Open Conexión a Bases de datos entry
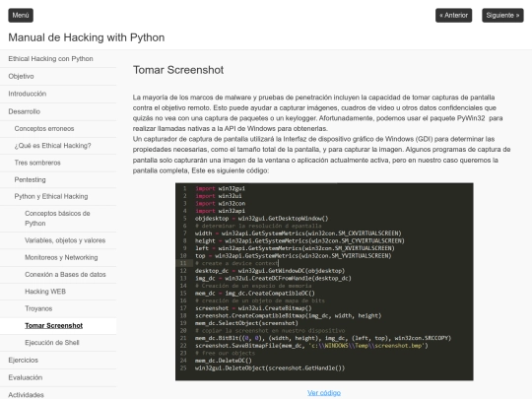 (x=65, y=275)
